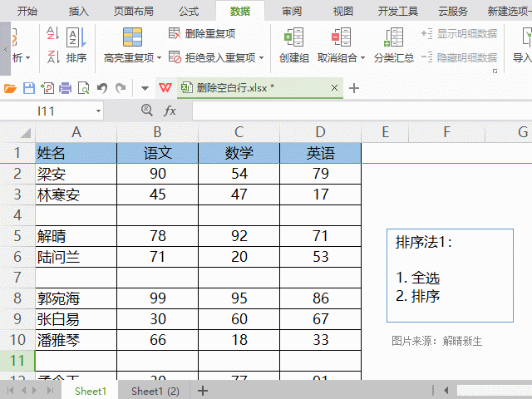Click the open folder icon in quick toolbar
Screen dimensions: 532x399
pyautogui.click(x=10, y=89)
